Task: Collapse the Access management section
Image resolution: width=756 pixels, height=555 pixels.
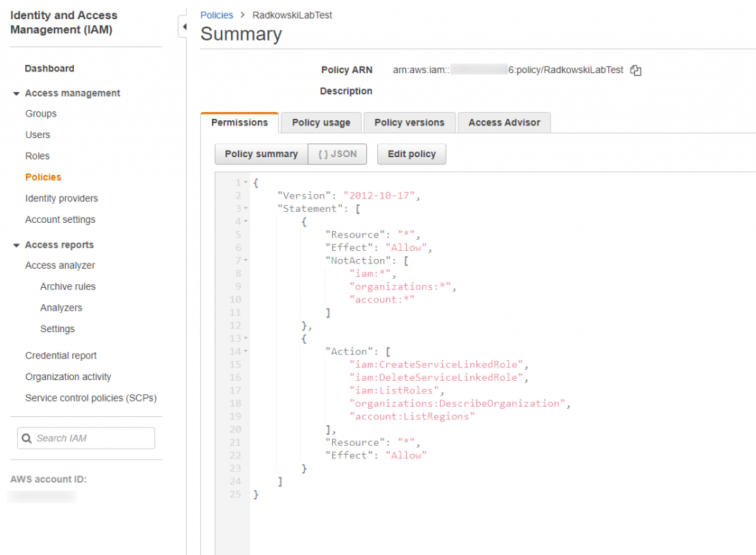Action: pyautogui.click(x=16, y=94)
